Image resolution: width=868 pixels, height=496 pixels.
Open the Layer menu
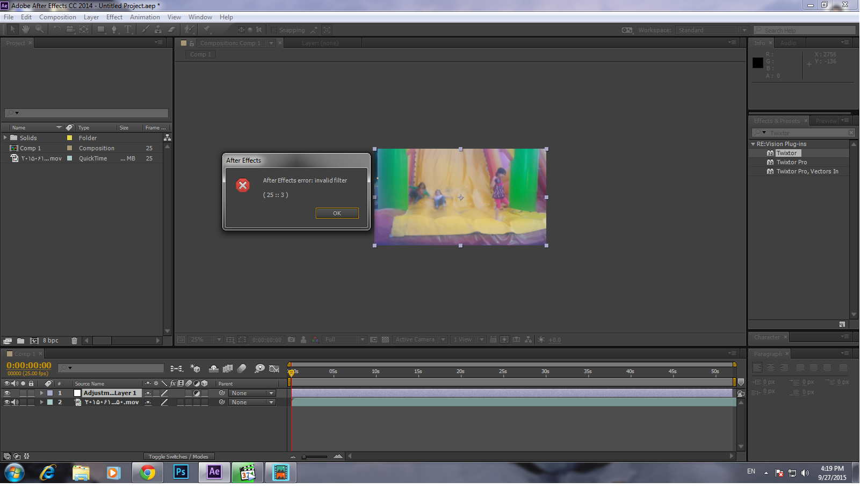click(92, 17)
